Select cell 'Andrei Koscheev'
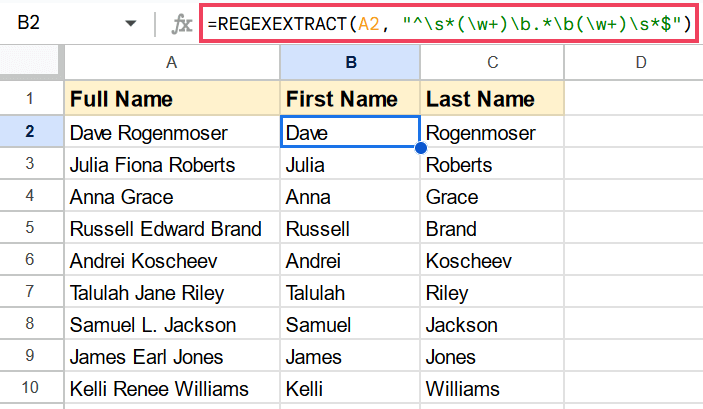 [172, 259]
